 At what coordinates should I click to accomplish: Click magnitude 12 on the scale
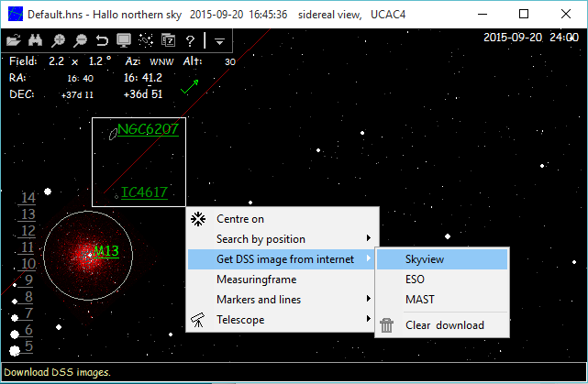click(28, 231)
